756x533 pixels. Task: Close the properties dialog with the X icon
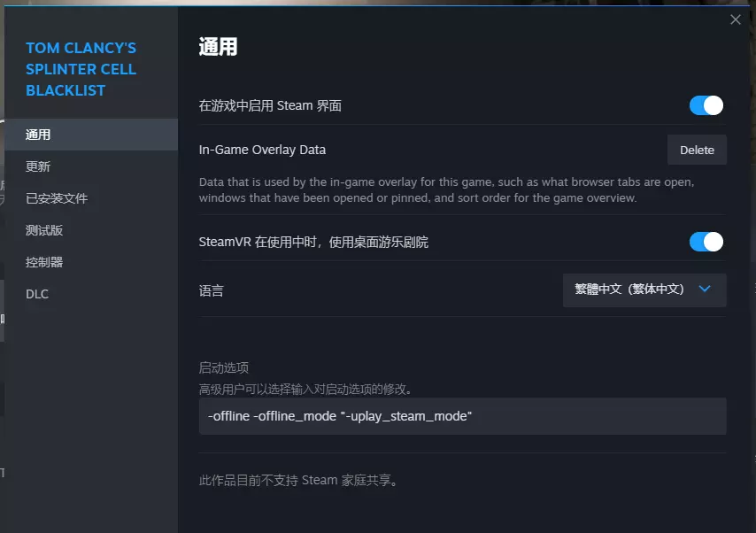[x=735, y=19]
